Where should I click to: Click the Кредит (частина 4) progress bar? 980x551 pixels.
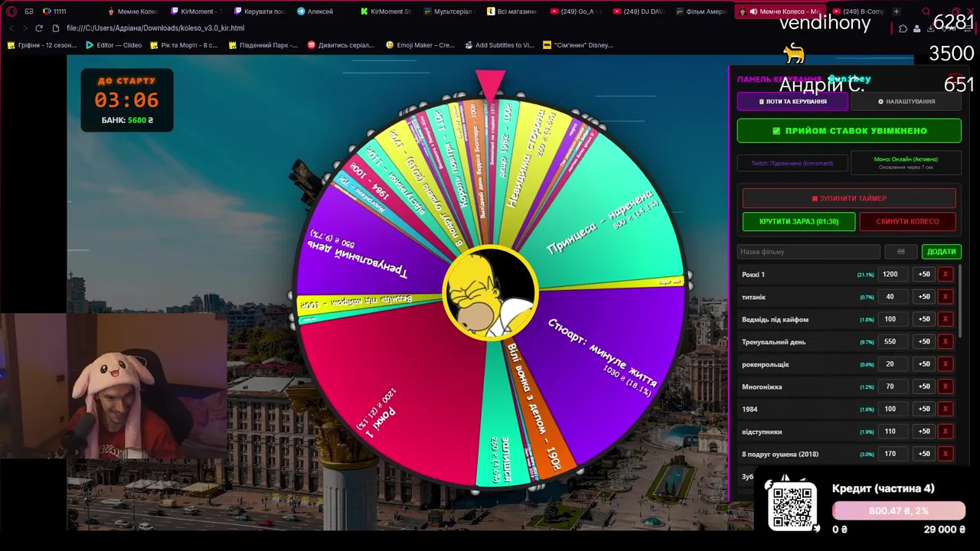[899, 510]
